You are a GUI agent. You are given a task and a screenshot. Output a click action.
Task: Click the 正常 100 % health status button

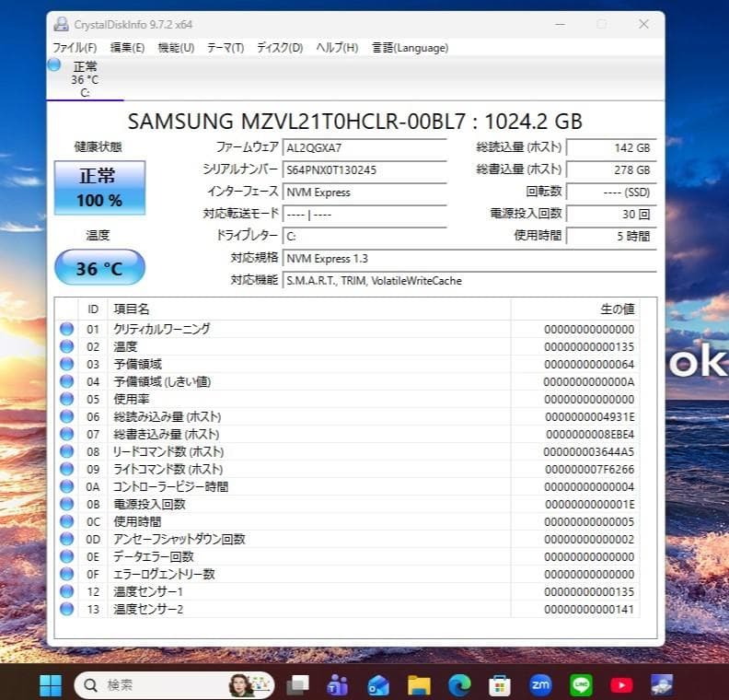(x=99, y=188)
